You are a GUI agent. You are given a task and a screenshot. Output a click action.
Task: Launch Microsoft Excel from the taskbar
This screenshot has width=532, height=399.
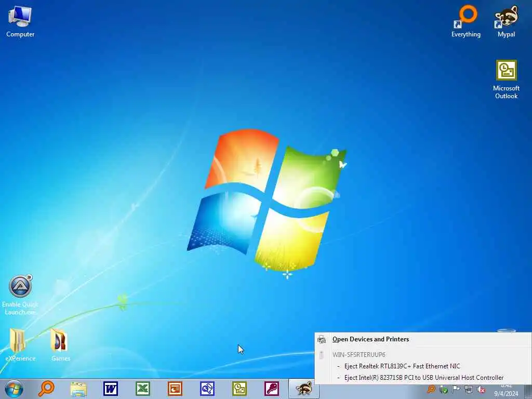(x=143, y=389)
